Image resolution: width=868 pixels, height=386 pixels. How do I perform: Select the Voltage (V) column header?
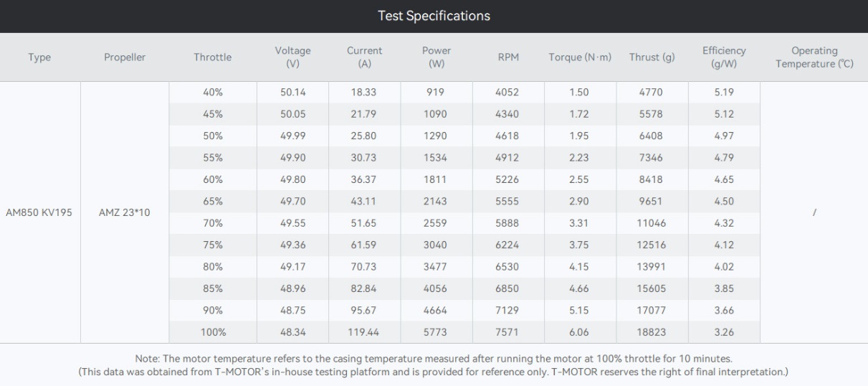click(292, 57)
